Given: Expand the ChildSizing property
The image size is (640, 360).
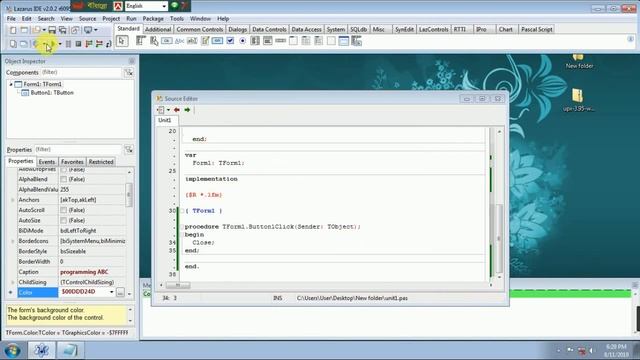Looking at the screenshot, I should point(13,282).
